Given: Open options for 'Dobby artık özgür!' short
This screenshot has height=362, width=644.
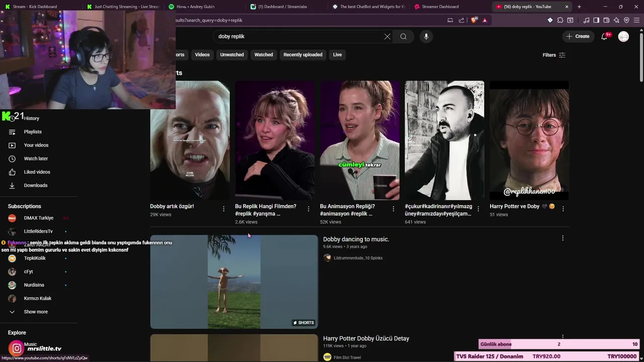Looking at the screenshot, I should click(x=223, y=209).
